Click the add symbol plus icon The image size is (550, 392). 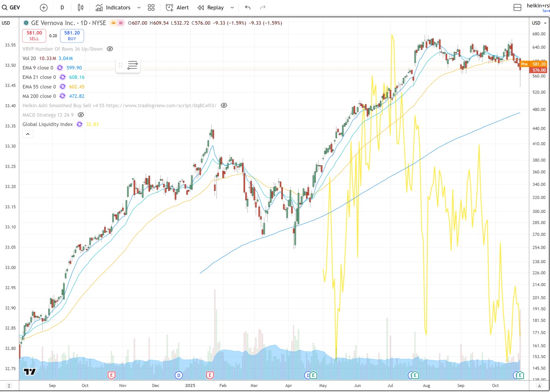pyautogui.click(x=44, y=7)
